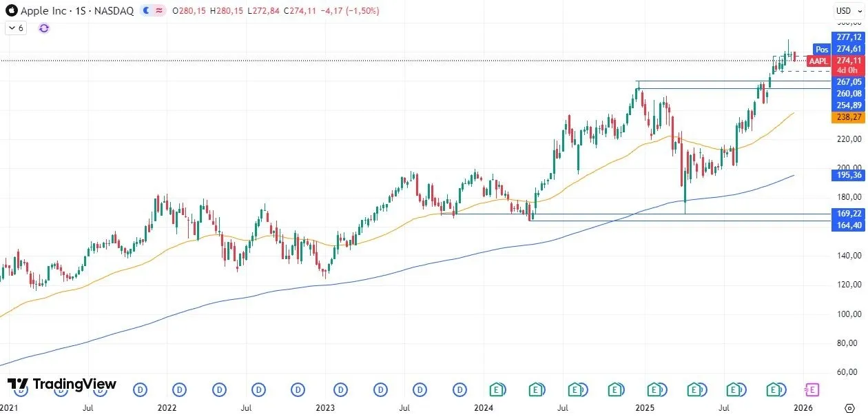Click the purple refresh icon below the symbol name
The image size is (868, 417).
43,28
